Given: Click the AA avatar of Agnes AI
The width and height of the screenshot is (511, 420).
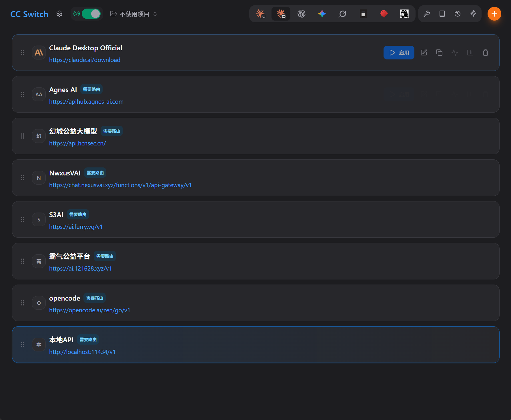Looking at the screenshot, I should coord(39,94).
